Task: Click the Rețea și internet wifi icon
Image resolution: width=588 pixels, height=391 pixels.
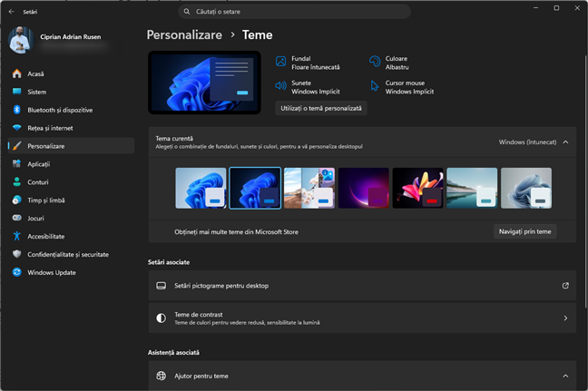Action: click(x=17, y=127)
